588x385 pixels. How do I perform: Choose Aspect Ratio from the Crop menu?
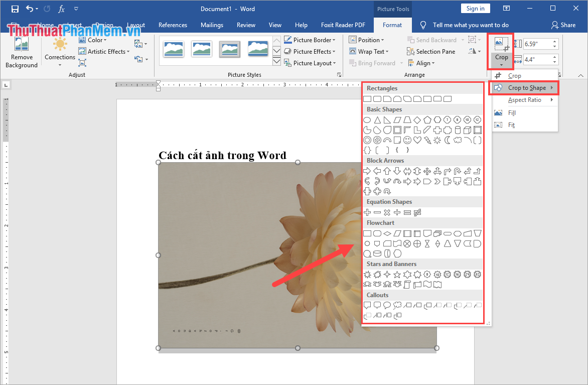(x=525, y=100)
